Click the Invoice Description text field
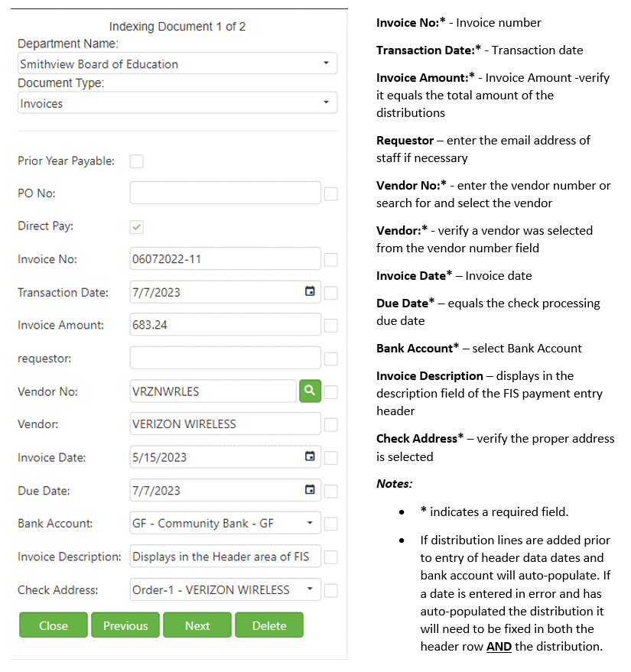Image resolution: width=631 pixels, height=672 pixels. click(x=225, y=557)
